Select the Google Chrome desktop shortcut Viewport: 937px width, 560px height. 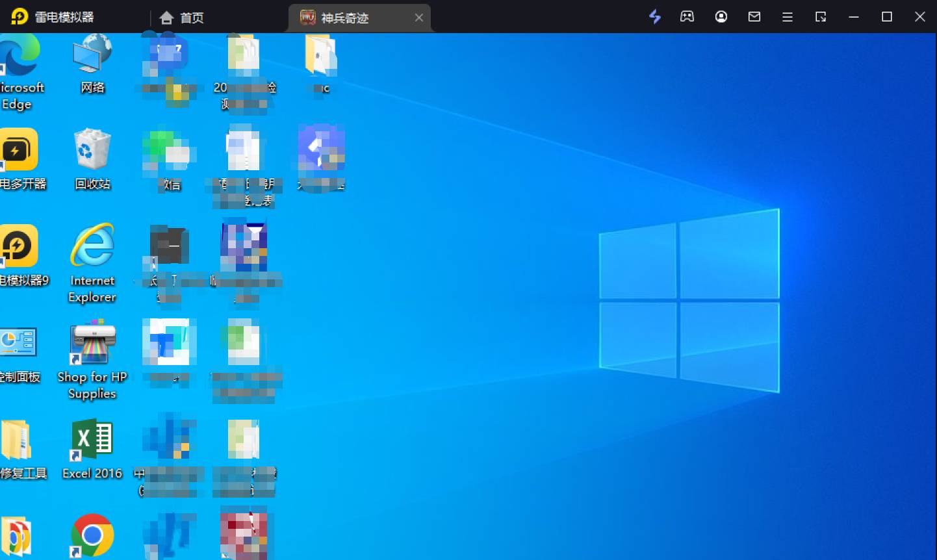click(92, 535)
